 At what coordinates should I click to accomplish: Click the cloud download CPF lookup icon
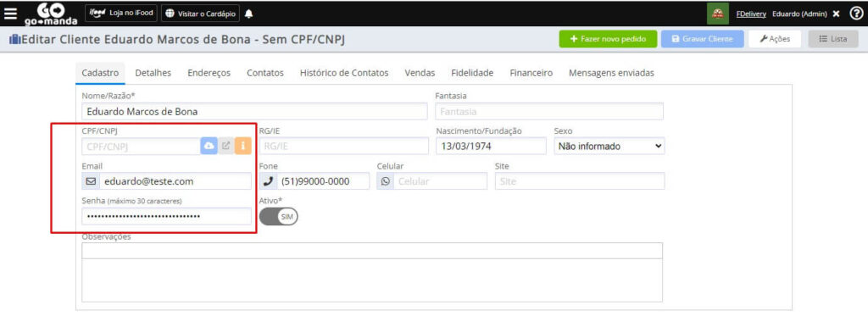(209, 146)
